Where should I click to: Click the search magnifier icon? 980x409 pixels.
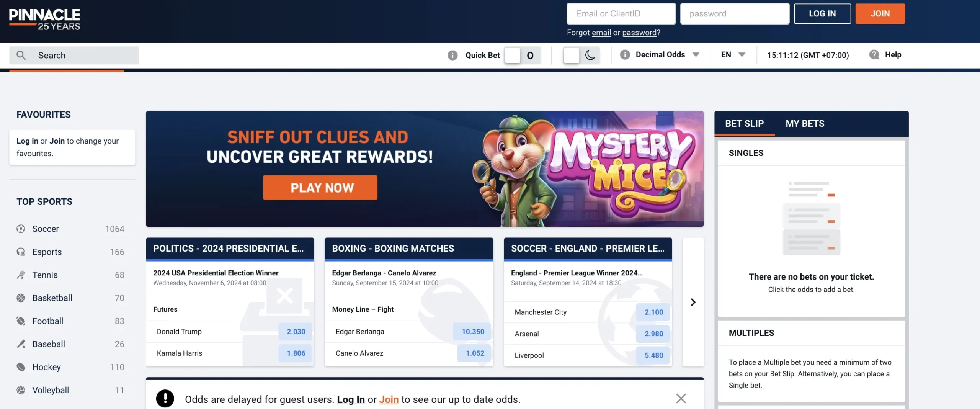(21, 55)
